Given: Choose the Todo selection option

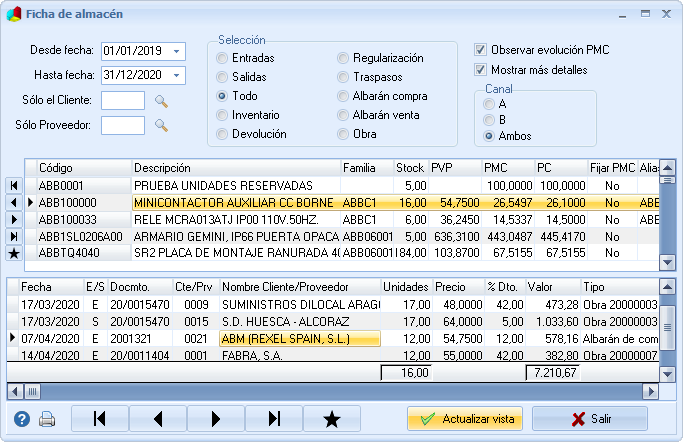Looking at the screenshot, I should click(x=222, y=96).
